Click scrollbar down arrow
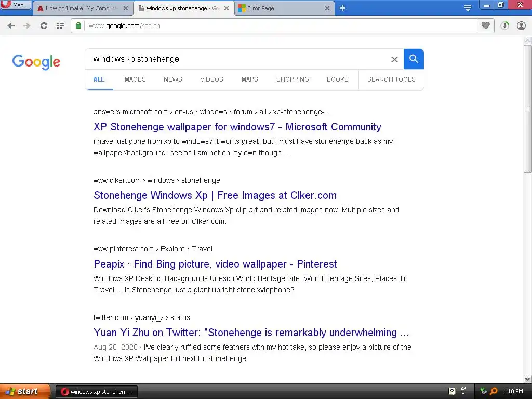This screenshot has height=399, width=532. coord(527,379)
